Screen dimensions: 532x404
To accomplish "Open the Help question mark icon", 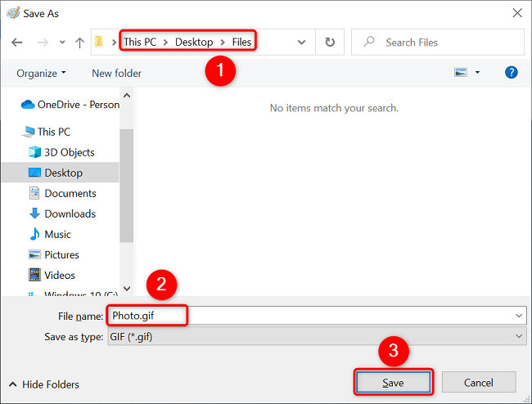I will [x=512, y=73].
